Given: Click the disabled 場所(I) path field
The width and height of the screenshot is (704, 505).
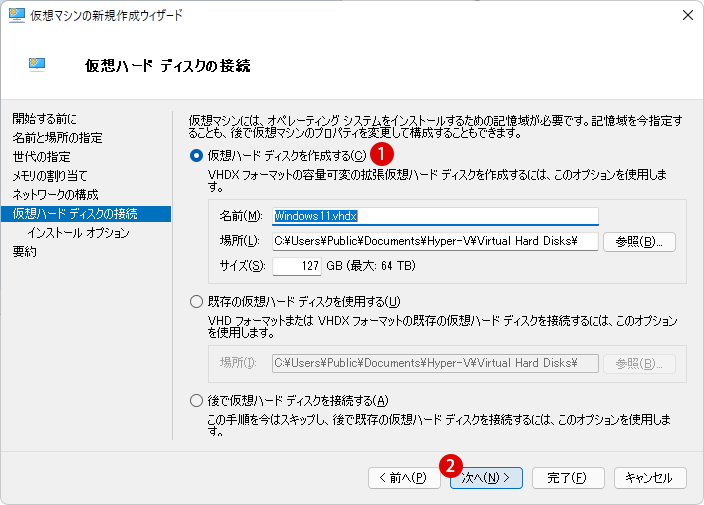Looking at the screenshot, I should [435, 363].
